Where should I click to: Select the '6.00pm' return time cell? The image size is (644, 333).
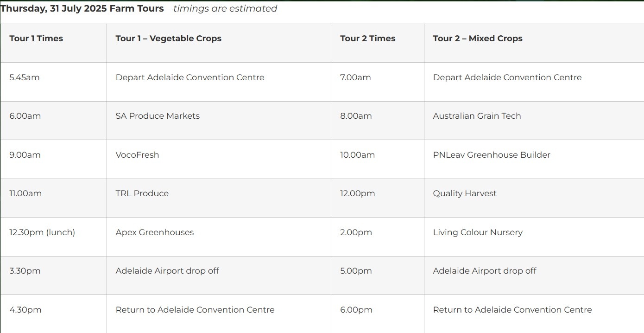[x=356, y=310]
